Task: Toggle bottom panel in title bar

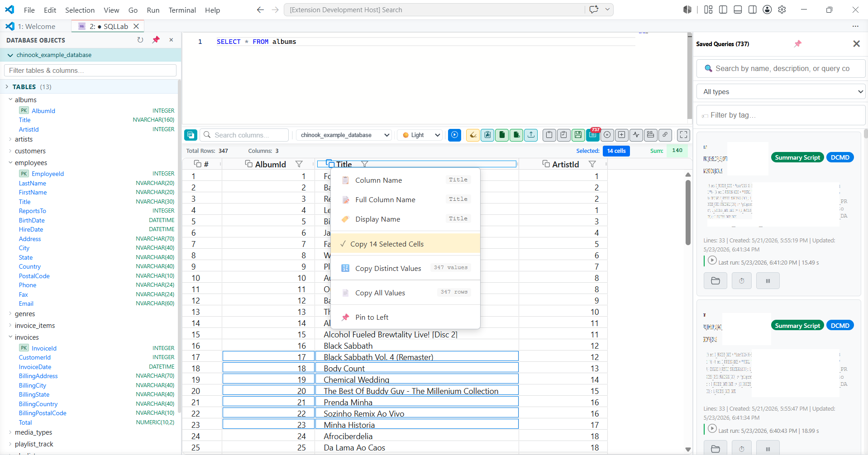Action: pos(738,9)
